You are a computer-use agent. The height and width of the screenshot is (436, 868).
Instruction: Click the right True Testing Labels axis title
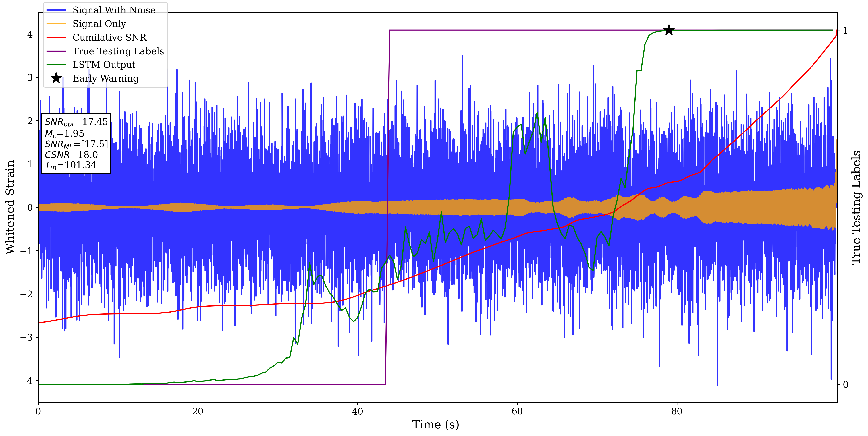click(856, 207)
